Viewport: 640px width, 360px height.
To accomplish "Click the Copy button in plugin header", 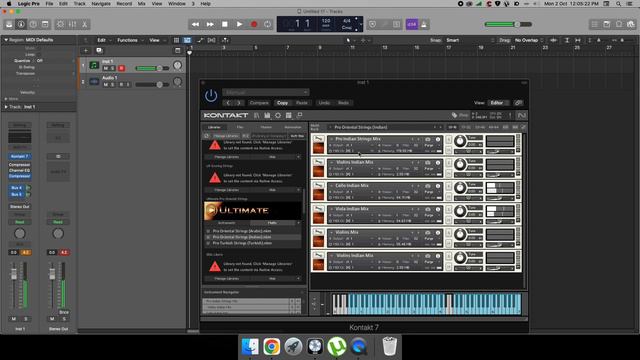I will coord(282,103).
